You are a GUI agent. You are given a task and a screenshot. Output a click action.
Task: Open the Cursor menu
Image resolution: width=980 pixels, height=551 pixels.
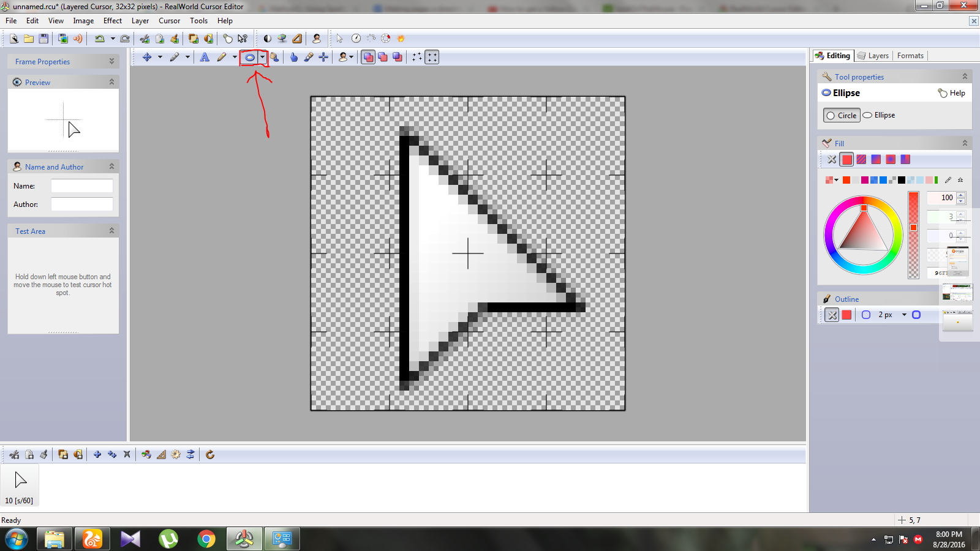(169, 20)
